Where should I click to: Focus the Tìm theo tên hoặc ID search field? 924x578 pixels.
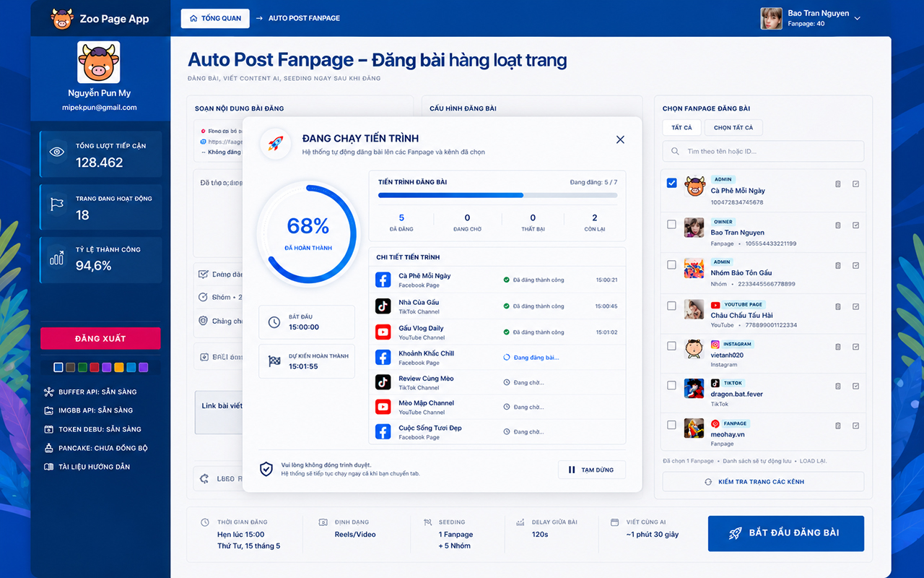pyautogui.click(x=763, y=152)
